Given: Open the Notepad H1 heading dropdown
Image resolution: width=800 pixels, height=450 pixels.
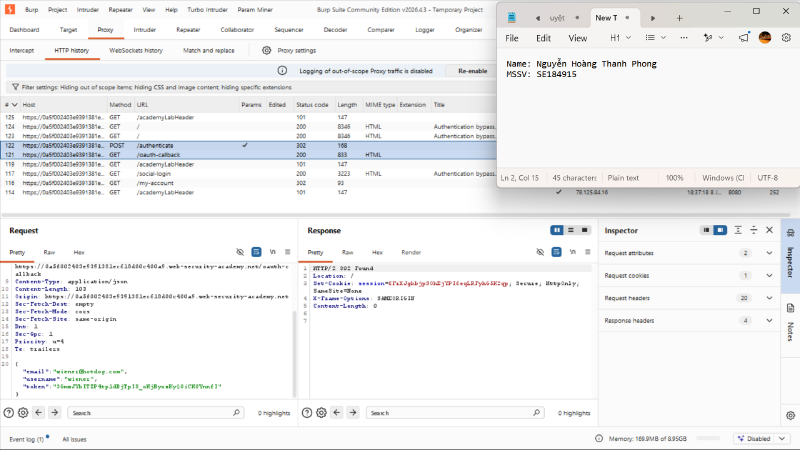Looking at the screenshot, I should point(620,38).
